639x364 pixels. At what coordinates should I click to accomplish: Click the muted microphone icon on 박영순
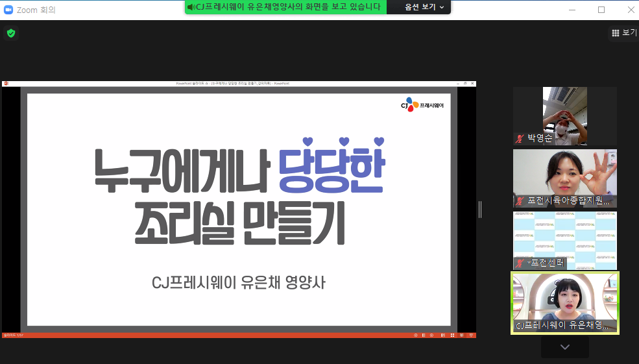tap(520, 139)
